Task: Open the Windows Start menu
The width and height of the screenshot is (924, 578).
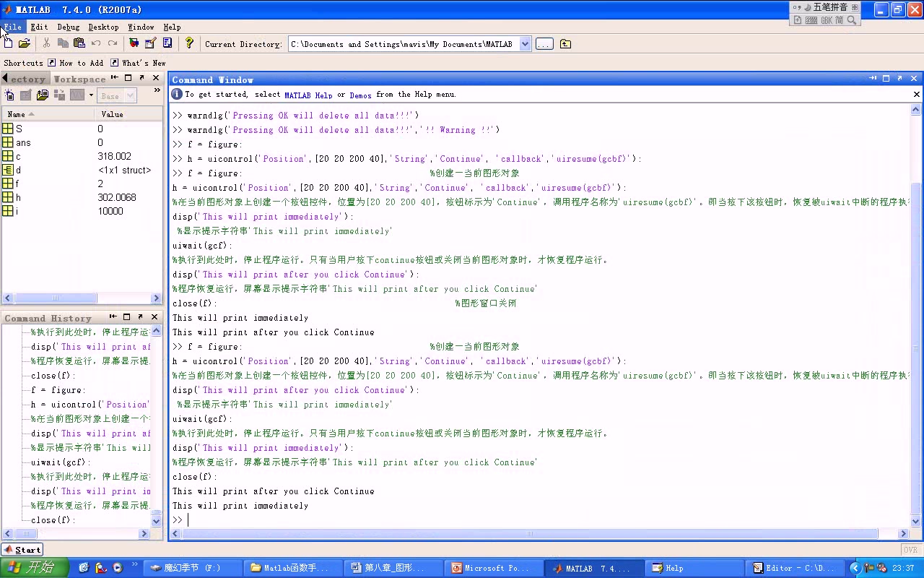Action: [35, 568]
